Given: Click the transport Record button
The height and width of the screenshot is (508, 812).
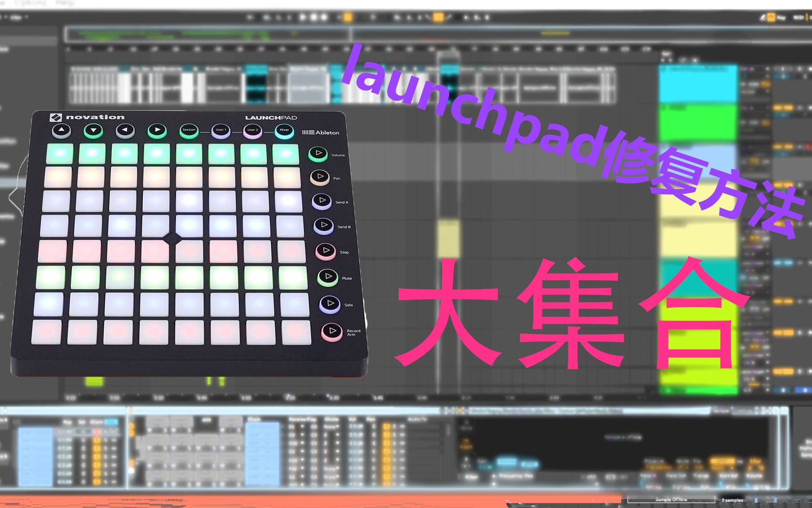Looking at the screenshot, I should pyautogui.click(x=324, y=17).
